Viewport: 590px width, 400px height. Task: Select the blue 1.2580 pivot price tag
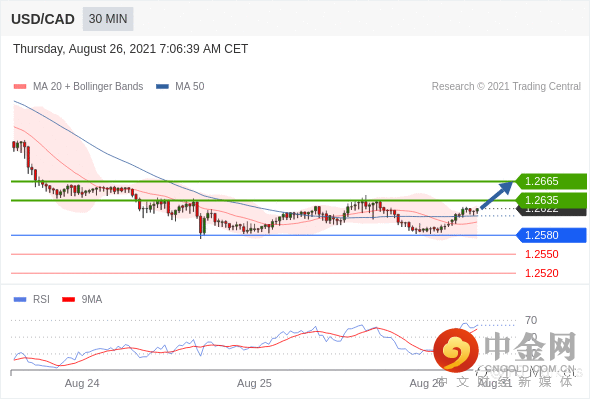(551, 236)
